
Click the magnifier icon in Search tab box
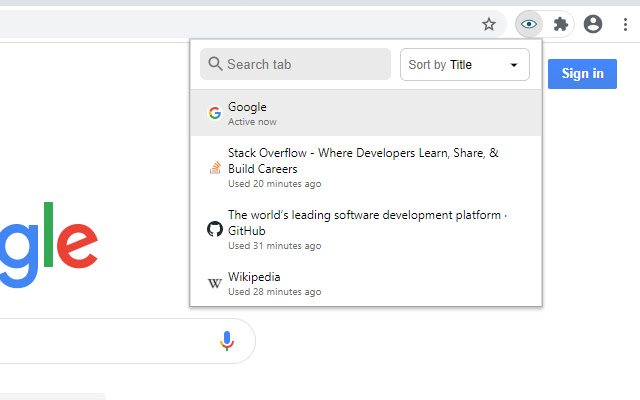215,64
